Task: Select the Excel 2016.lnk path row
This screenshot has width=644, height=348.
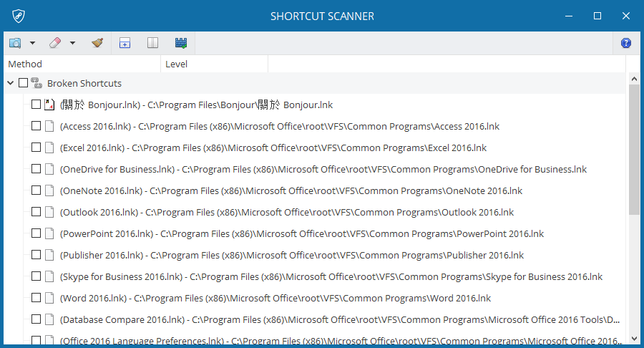Action: [273, 148]
